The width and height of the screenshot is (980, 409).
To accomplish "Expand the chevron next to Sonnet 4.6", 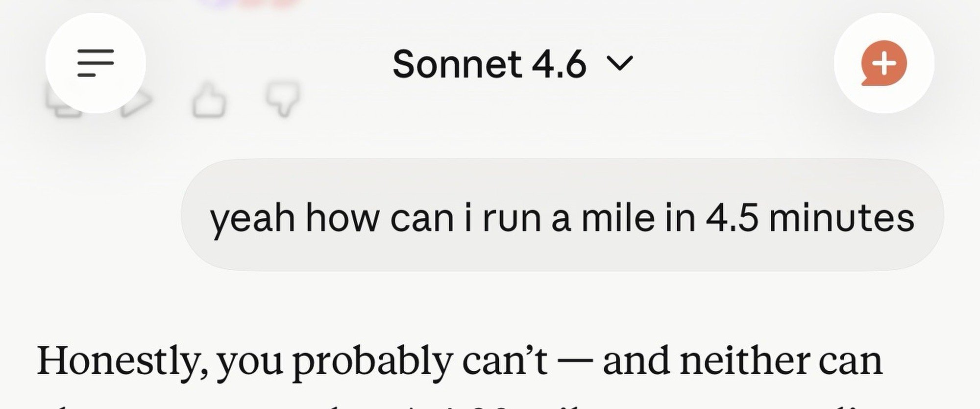I will click(620, 64).
